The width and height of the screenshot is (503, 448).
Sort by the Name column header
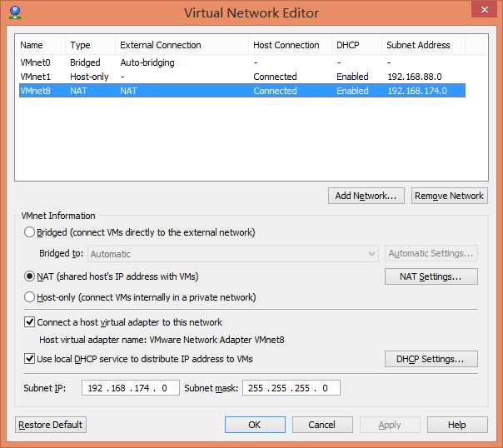[40, 45]
